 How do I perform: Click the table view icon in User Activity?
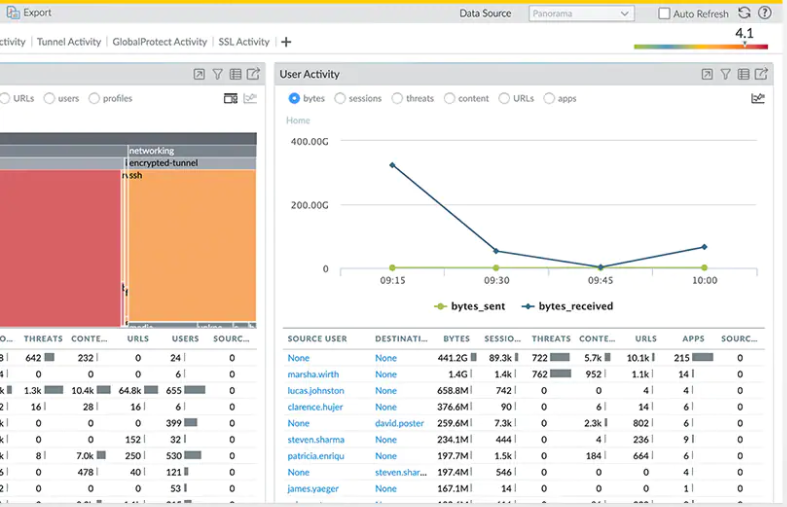pos(743,74)
